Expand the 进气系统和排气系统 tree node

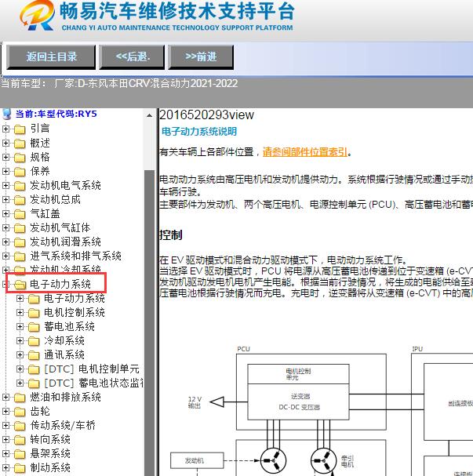[5, 256]
